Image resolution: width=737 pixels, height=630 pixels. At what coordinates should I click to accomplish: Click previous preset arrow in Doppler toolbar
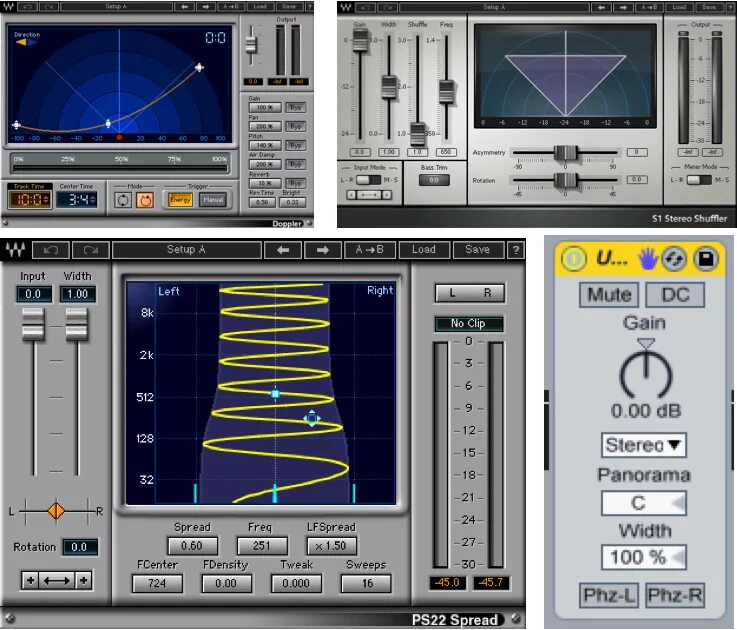tap(184, 7)
